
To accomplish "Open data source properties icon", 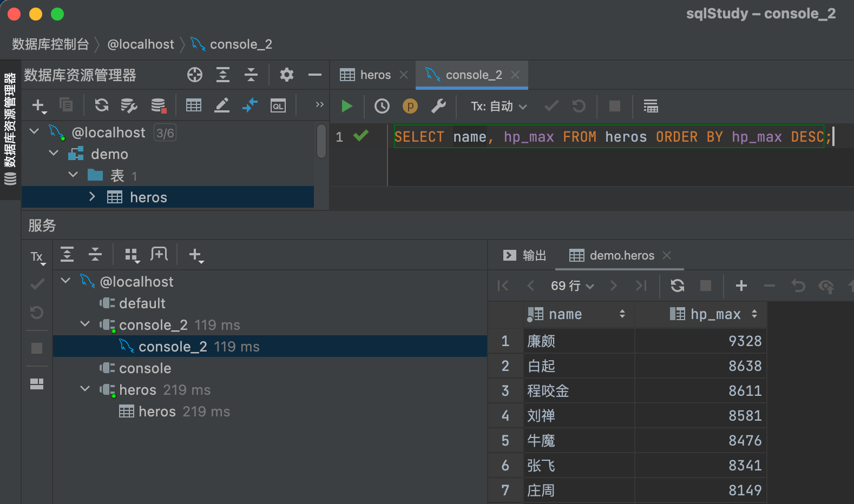I will click(x=129, y=105).
